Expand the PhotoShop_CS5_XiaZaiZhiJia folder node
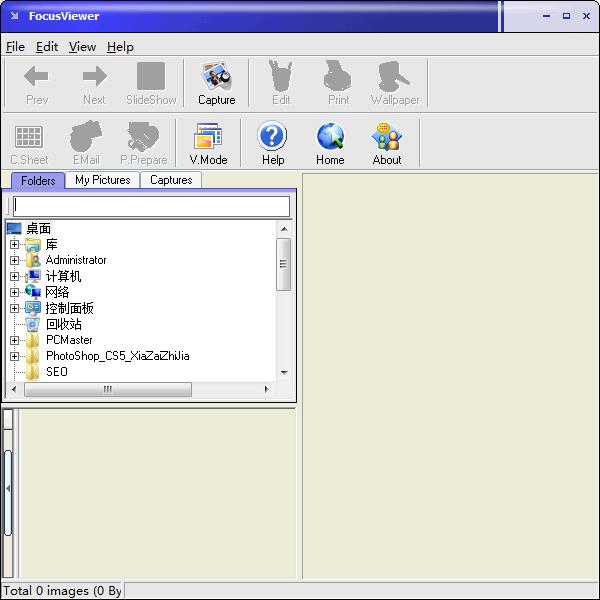The height and width of the screenshot is (600, 600). pyautogui.click(x=15, y=356)
